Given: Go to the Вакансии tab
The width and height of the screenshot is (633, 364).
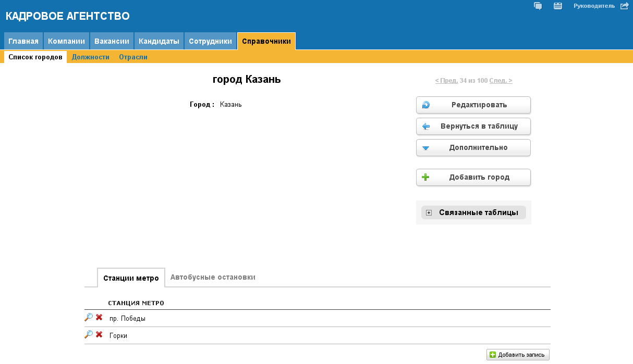Looking at the screenshot, I should click(112, 41).
